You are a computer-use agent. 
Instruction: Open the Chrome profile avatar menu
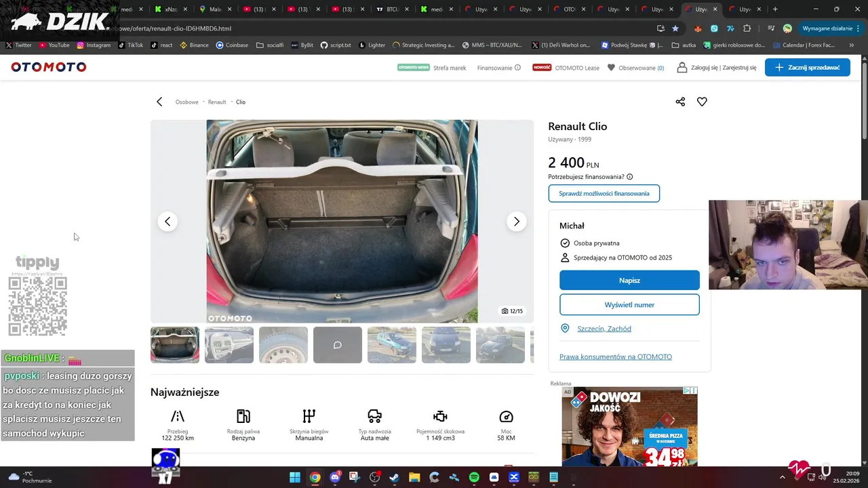[x=787, y=28]
